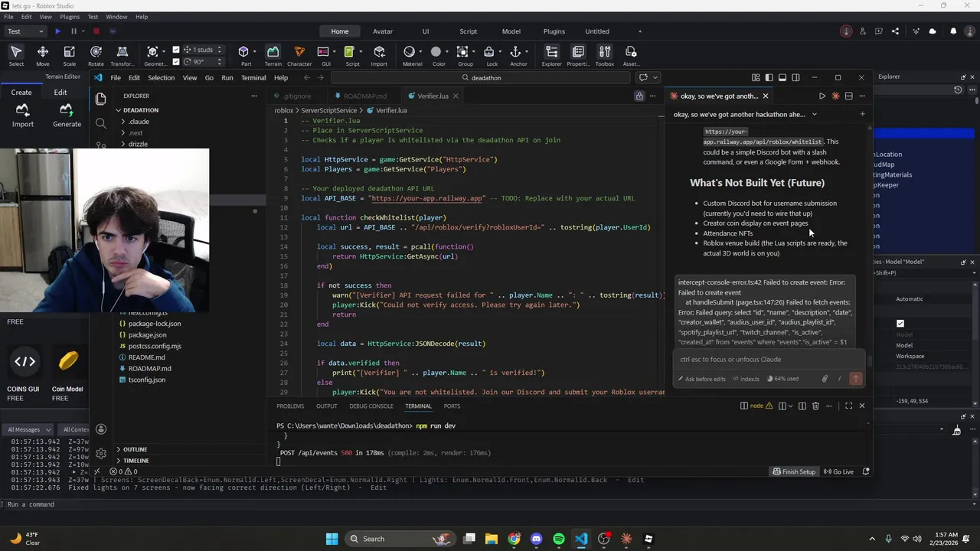The height and width of the screenshot is (551, 980).
Task: Open package.json in the file explorer
Action: click(147, 335)
